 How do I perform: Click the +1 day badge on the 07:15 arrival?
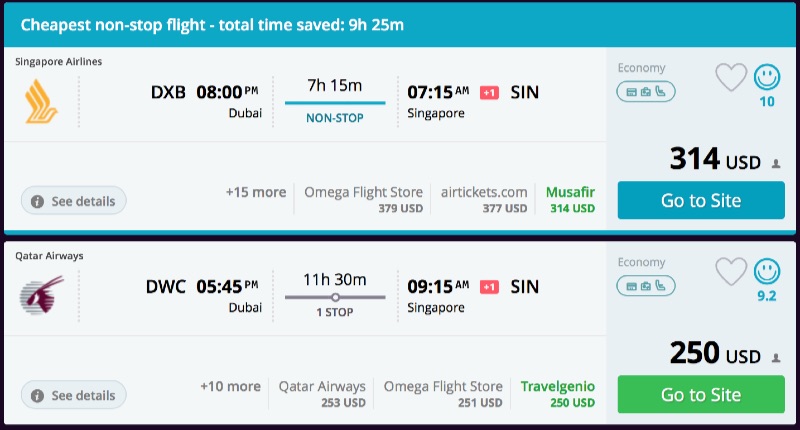(x=489, y=92)
